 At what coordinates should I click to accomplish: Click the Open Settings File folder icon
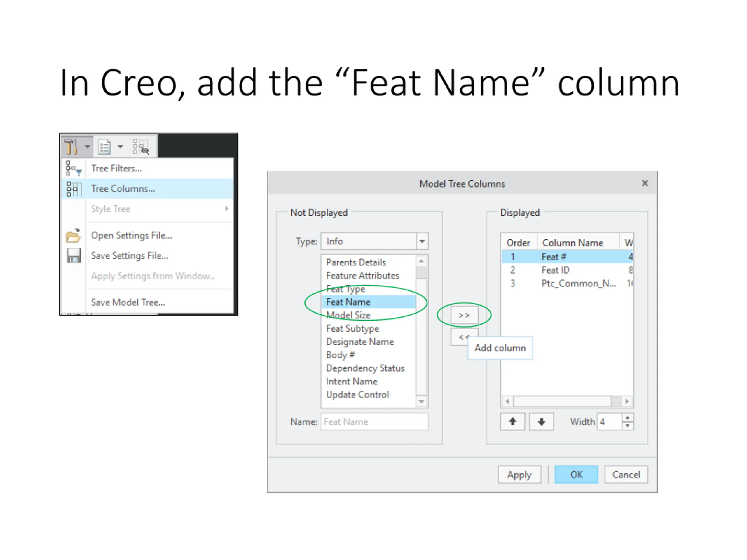73,236
